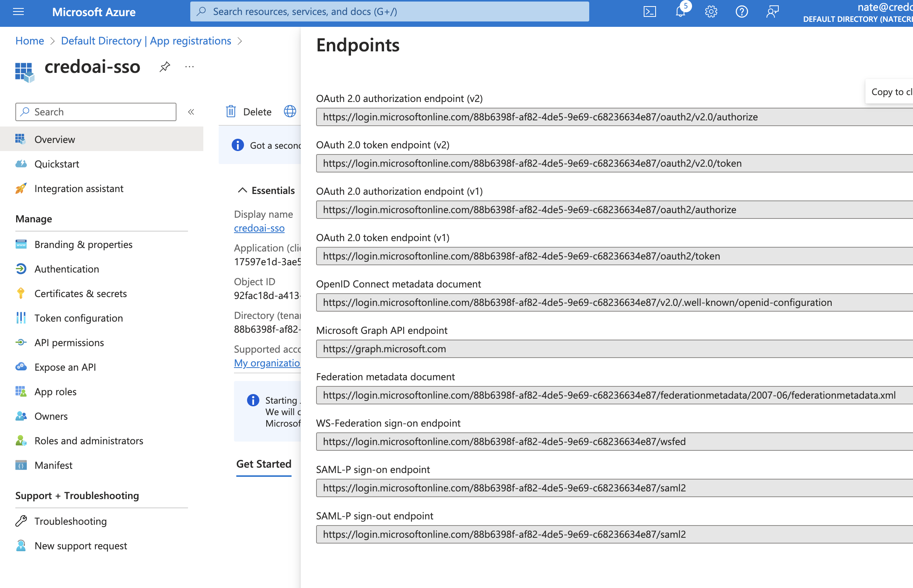Click the Microsoft Azure logo text
The image size is (913, 588).
(94, 12)
